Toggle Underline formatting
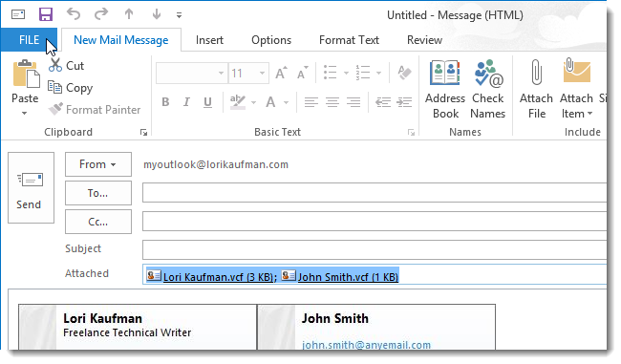Screen dimensions: 621x364 pyautogui.click(x=207, y=102)
